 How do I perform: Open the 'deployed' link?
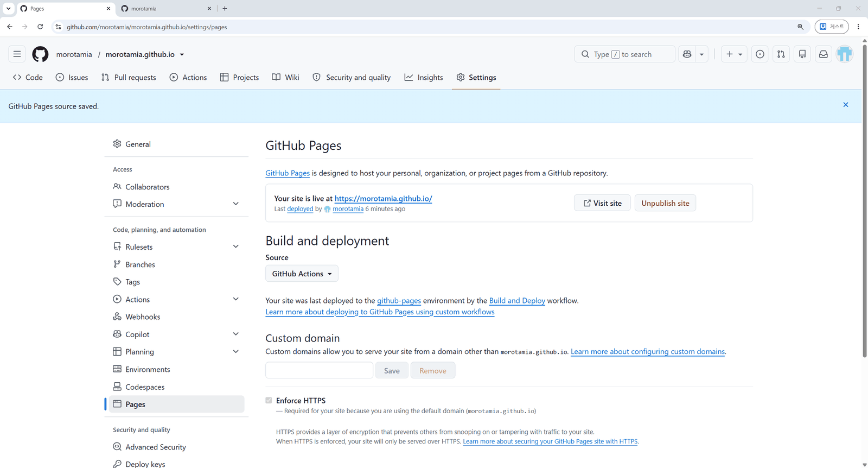(x=300, y=209)
